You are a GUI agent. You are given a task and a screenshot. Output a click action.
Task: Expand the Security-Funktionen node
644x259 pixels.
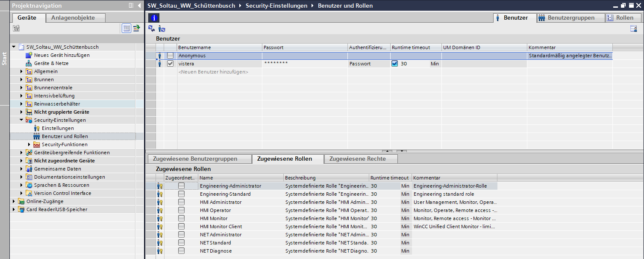(x=29, y=144)
